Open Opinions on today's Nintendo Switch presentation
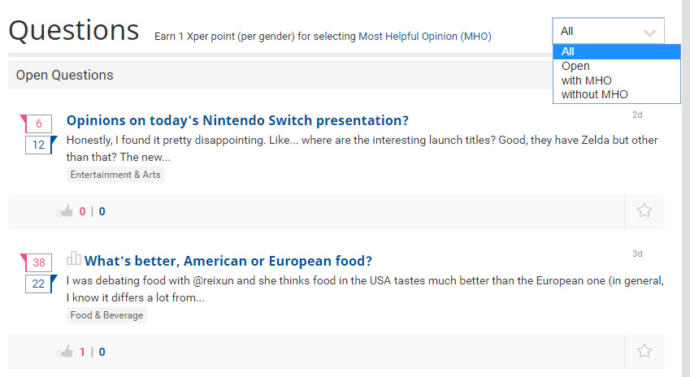The height and width of the screenshot is (377, 690). coord(237,120)
